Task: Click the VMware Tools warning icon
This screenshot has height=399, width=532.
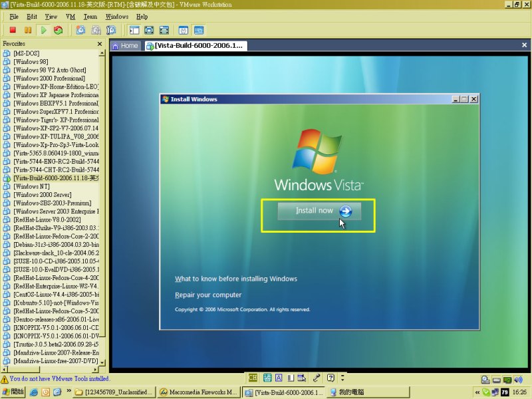Action: tap(5, 379)
